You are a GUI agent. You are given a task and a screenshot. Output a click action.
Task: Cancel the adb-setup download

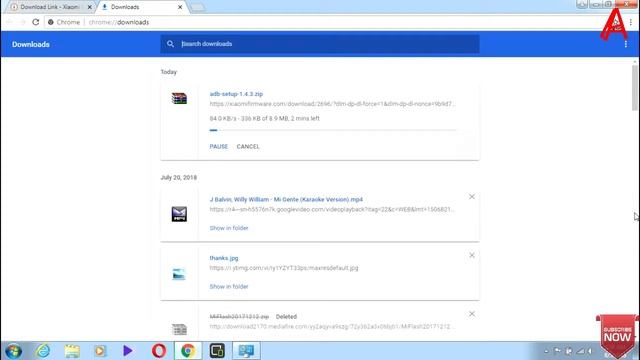(x=248, y=147)
